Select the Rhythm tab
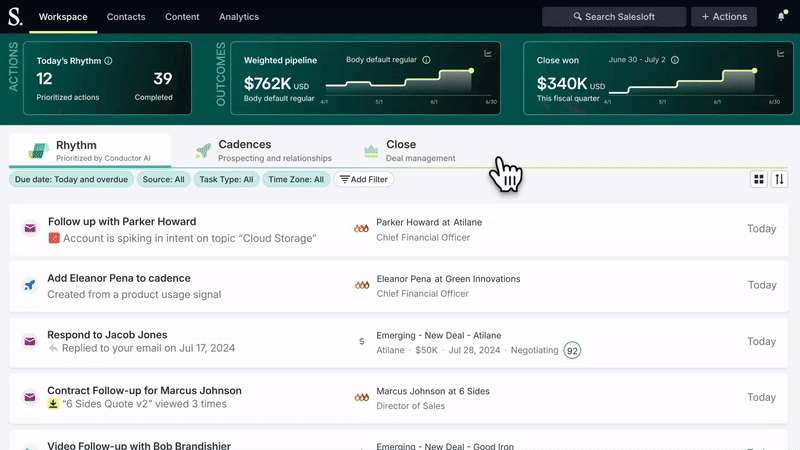800x450 pixels. [90, 151]
